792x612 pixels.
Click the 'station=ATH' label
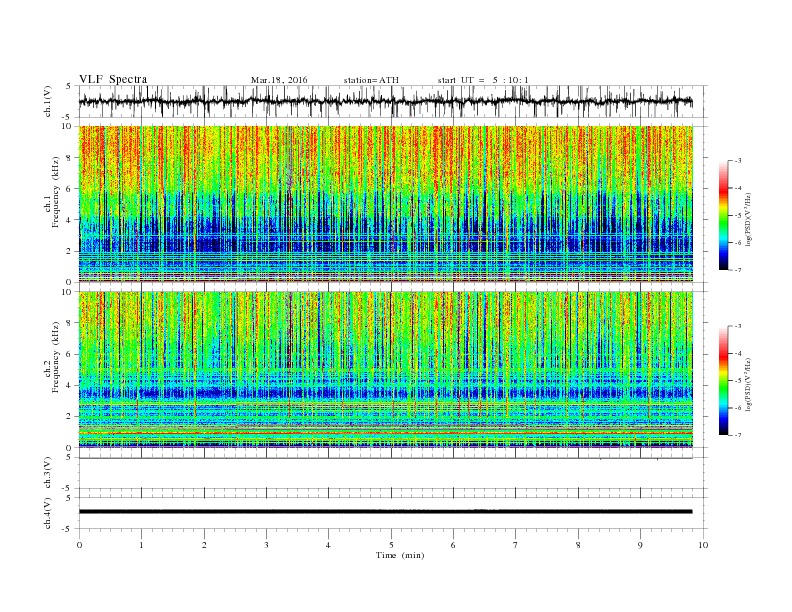pos(371,80)
